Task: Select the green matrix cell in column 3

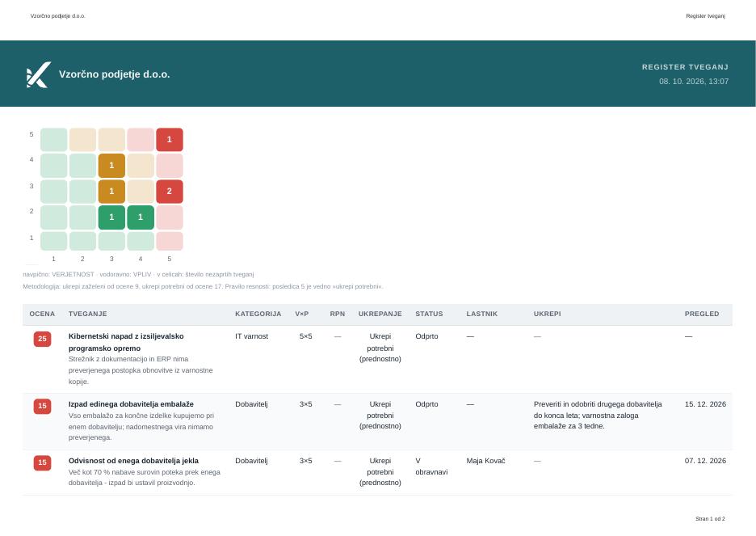Action: tap(111, 217)
